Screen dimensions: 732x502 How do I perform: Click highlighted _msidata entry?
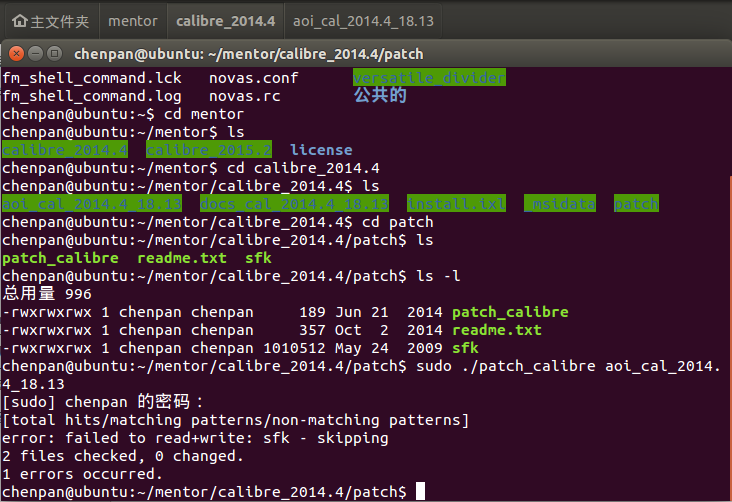coord(560,204)
